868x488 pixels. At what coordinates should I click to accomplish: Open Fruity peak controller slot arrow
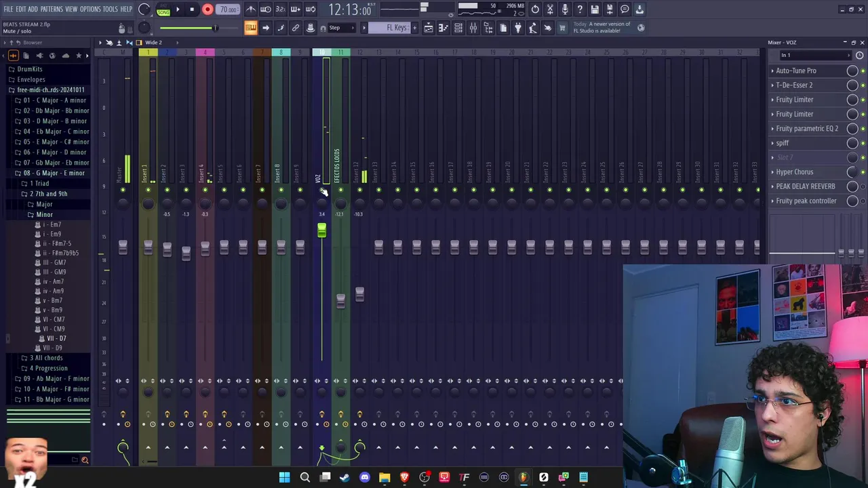click(x=772, y=201)
